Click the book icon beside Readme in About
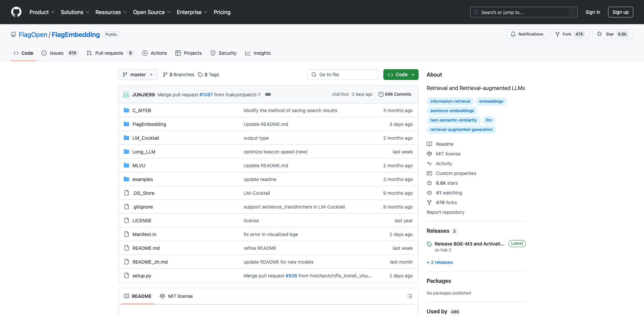The height and width of the screenshot is (316, 644). (429, 144)
